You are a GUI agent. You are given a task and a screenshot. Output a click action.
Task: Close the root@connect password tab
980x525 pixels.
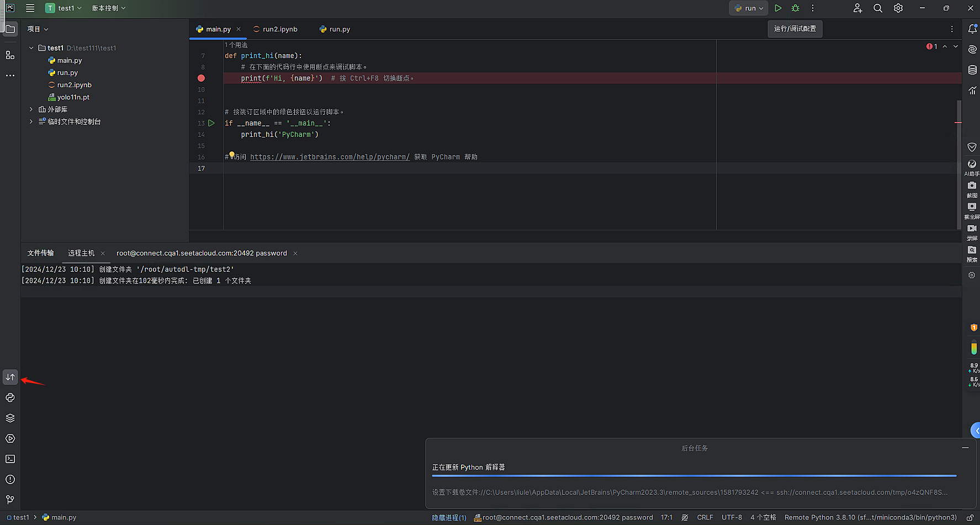pyautogui.click(x=295, y=253)
